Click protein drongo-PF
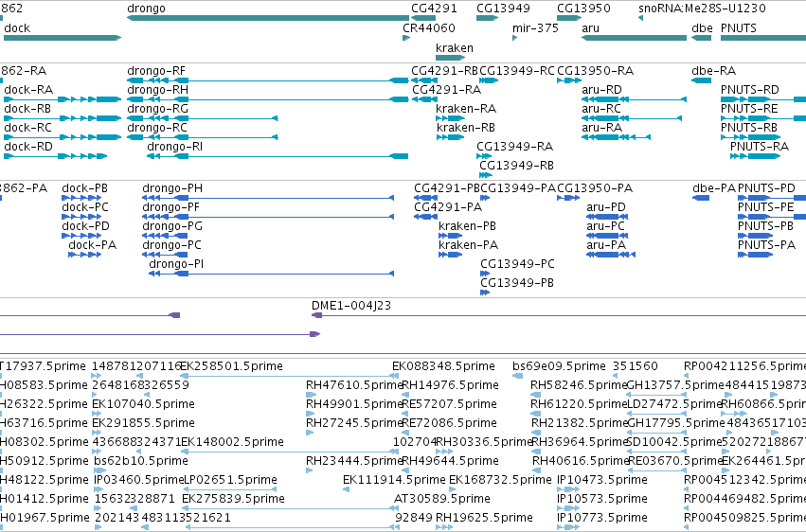Viewport: 806px width, 532px height. [268, 217]
